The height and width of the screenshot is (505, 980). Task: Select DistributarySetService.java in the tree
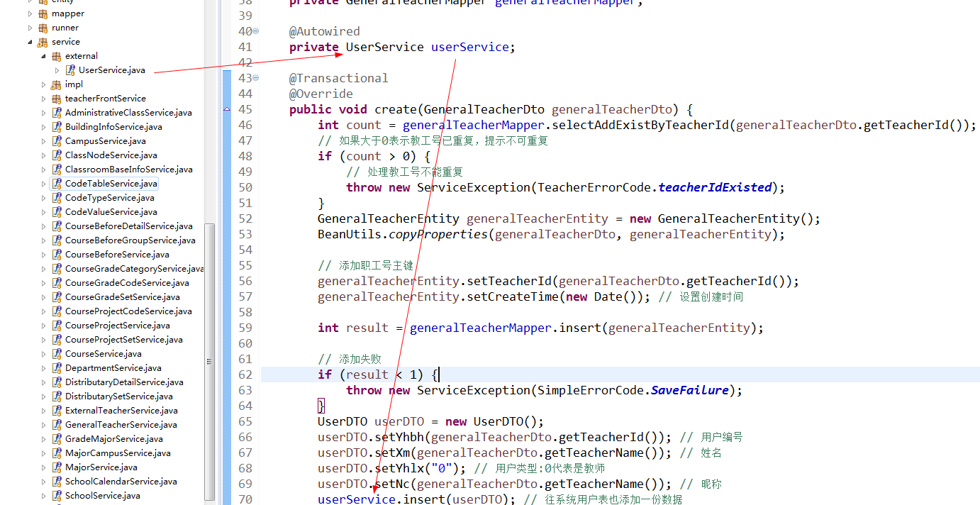click(x=118, y=396)
